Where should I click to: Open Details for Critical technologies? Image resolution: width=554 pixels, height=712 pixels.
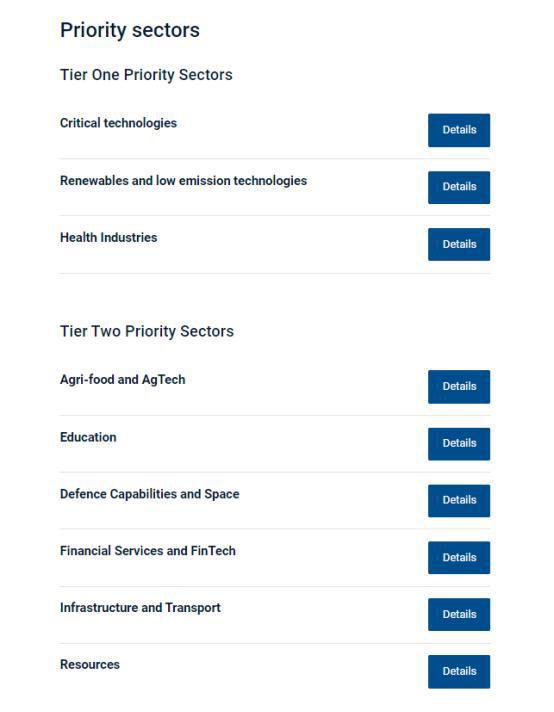(459, 130)
